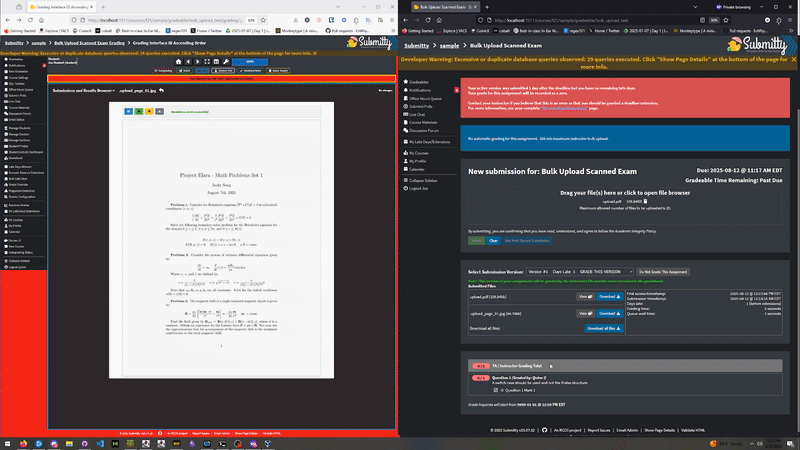Image resolution: width=800 pixels, height=450 pixels.
Task: Click the gray icon in image viewer toolbar
Action: pyautogui.click(x=160, y=111)
